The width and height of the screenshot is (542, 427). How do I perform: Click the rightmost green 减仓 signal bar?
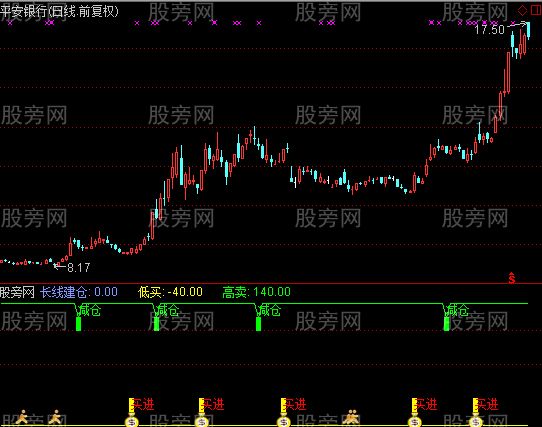tap(446, 324)
